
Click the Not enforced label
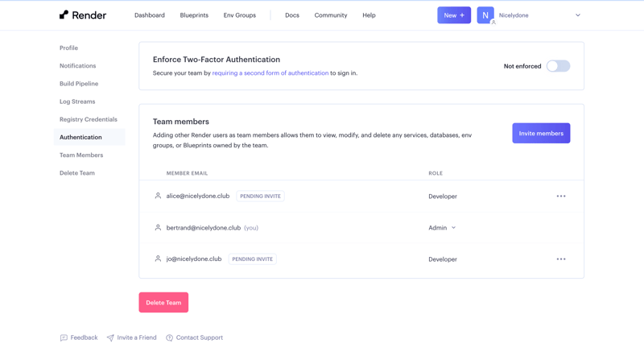click(x=522, y=66)
